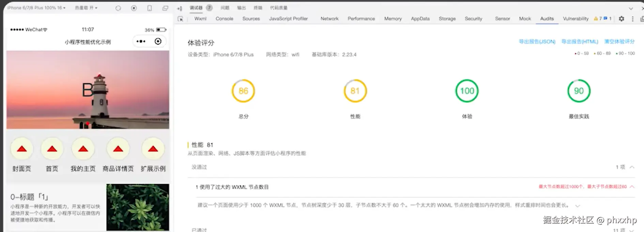Open the hot reload 热重载 dropdown
The width and height of the screenshot is (644, 232).
click(x=86, y=7)
